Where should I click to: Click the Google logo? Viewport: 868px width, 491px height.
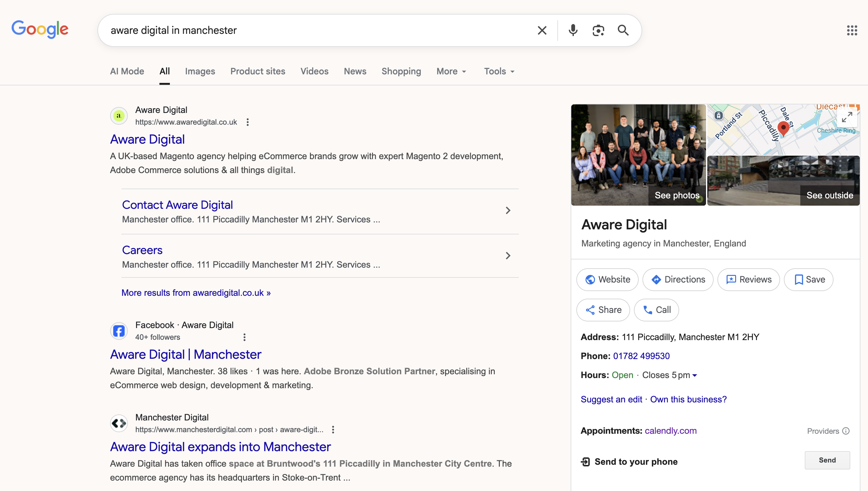pyautogui.click(x=40, y=29)
